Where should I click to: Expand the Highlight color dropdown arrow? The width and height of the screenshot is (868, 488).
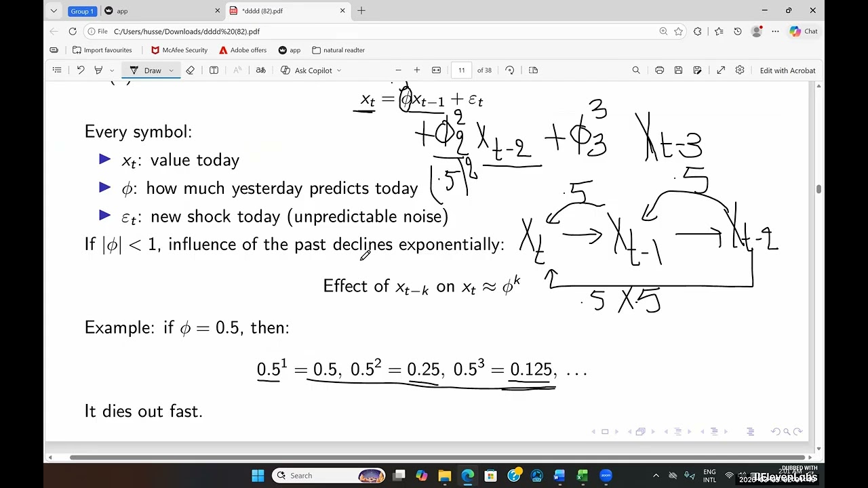[x=111, y=70]
